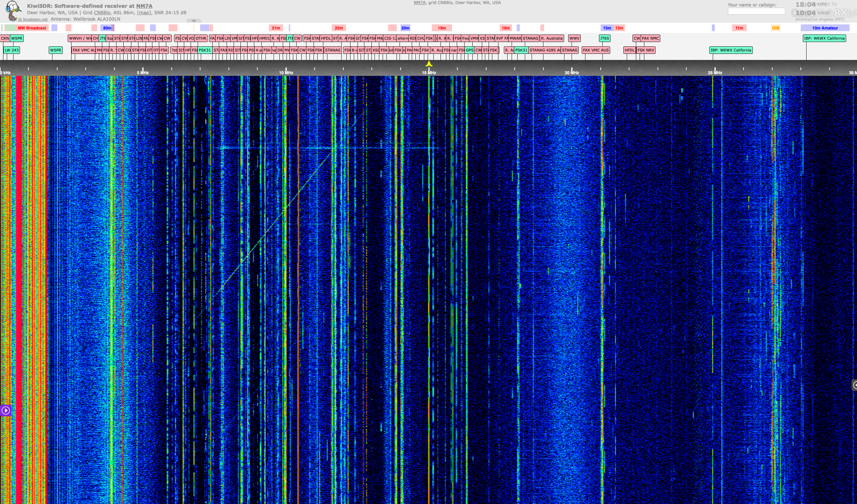Tune to the WWV station label

[574, 38]
